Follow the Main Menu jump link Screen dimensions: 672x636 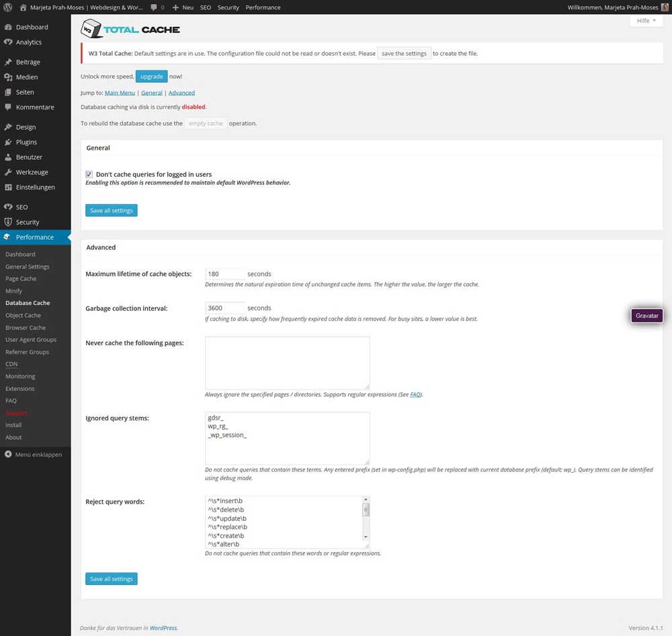click(120, 93)
